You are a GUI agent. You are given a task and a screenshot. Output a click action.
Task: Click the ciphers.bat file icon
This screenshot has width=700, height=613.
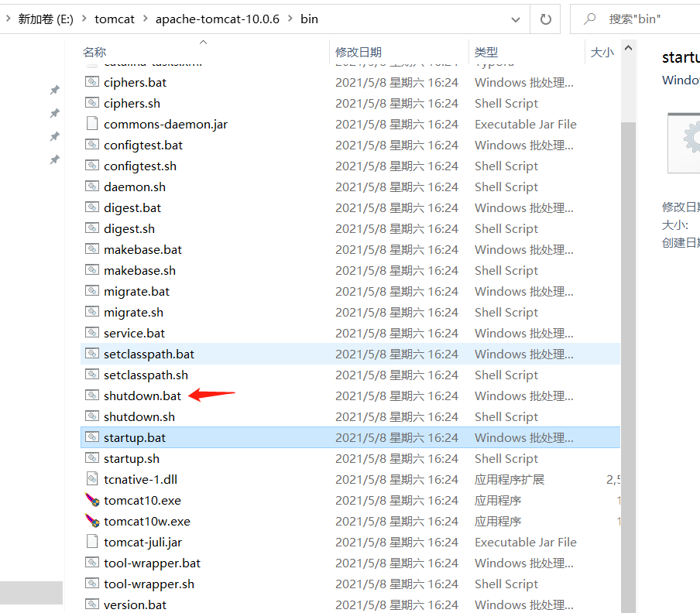point(92,81)
